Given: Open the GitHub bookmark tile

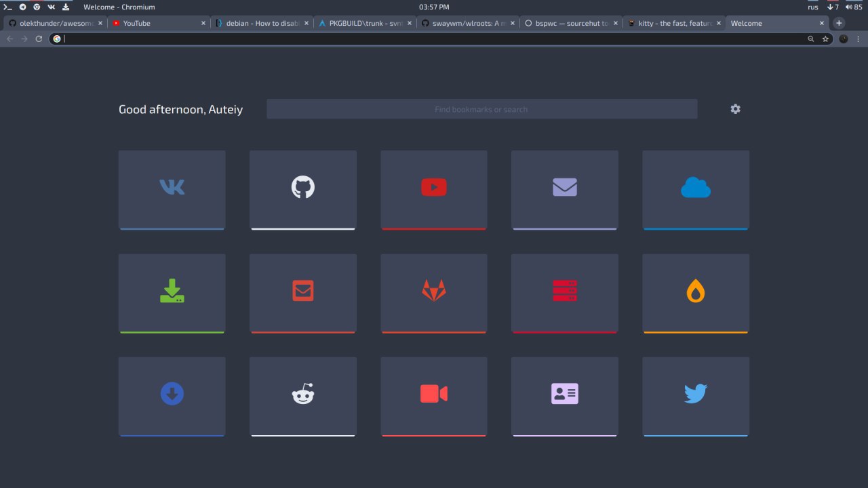Looking at the screenshot, I should (303, 190).
